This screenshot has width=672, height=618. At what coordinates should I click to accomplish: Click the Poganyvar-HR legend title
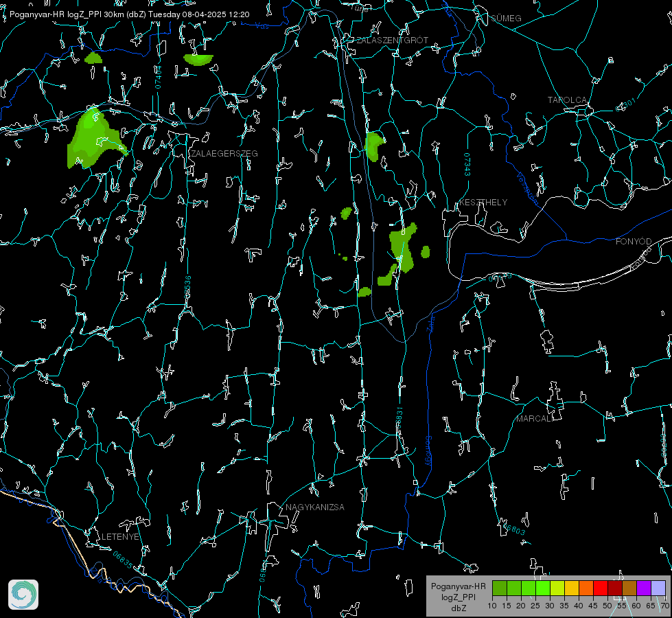tap(459, 586)
